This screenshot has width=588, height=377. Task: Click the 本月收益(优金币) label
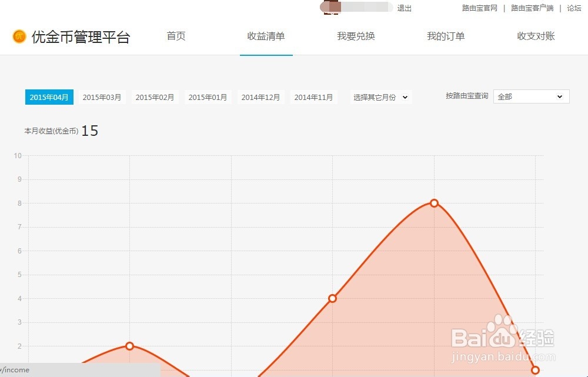pos(51,131)
